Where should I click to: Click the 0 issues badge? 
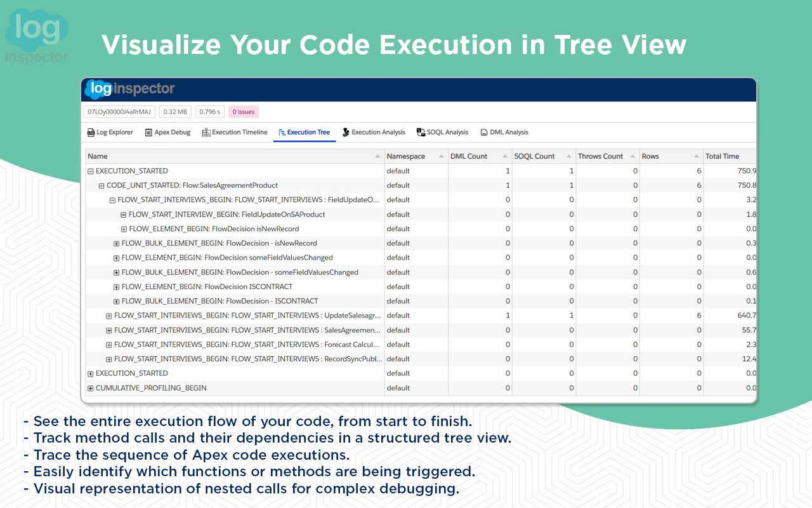244,112
